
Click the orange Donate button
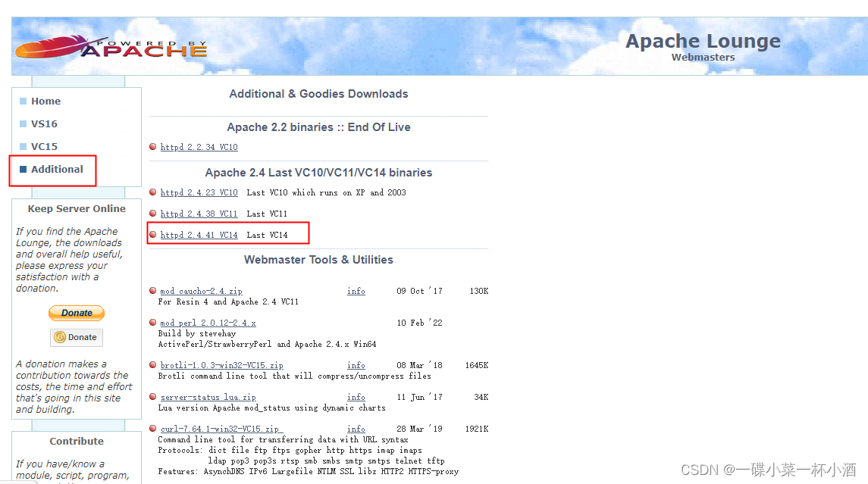pyautogui.click(x=76, y=313)
